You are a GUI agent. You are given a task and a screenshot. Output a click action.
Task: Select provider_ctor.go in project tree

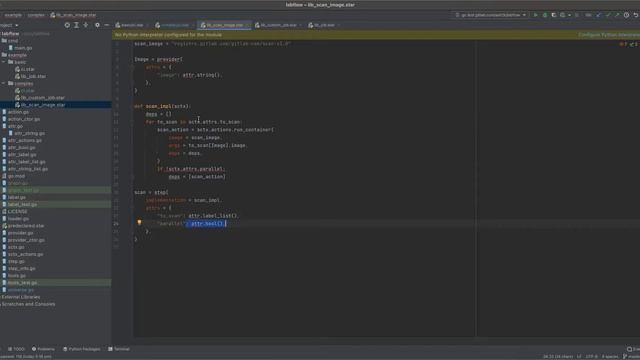(x=26, y=240)
